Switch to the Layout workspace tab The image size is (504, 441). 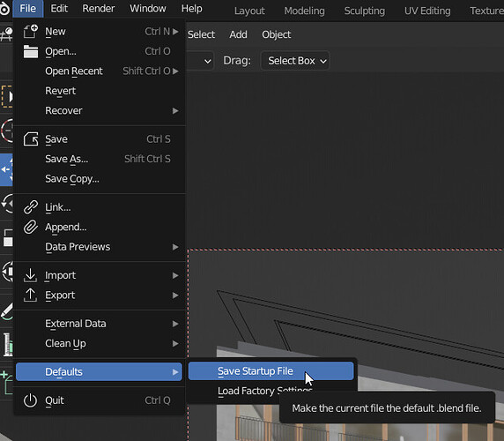click(x=249, y=11)
